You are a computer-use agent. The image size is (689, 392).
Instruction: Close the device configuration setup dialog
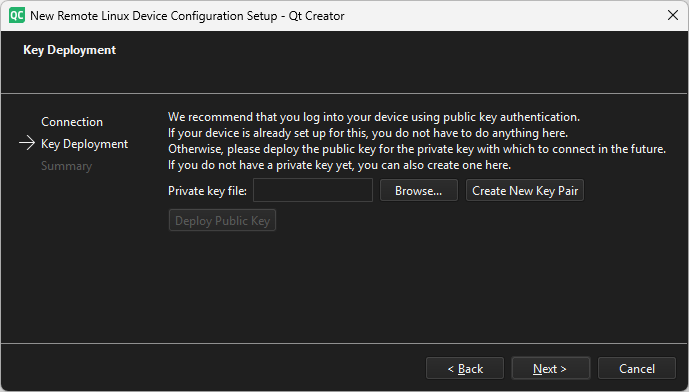click(x=672, y=15)
